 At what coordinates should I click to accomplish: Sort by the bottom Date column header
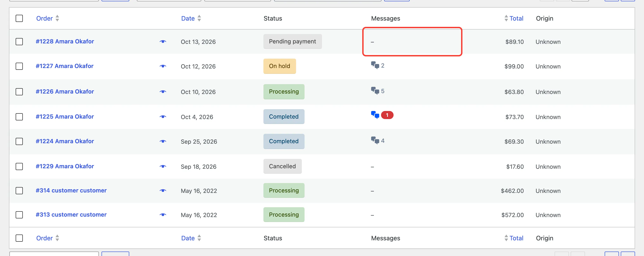tap(188, 238)
